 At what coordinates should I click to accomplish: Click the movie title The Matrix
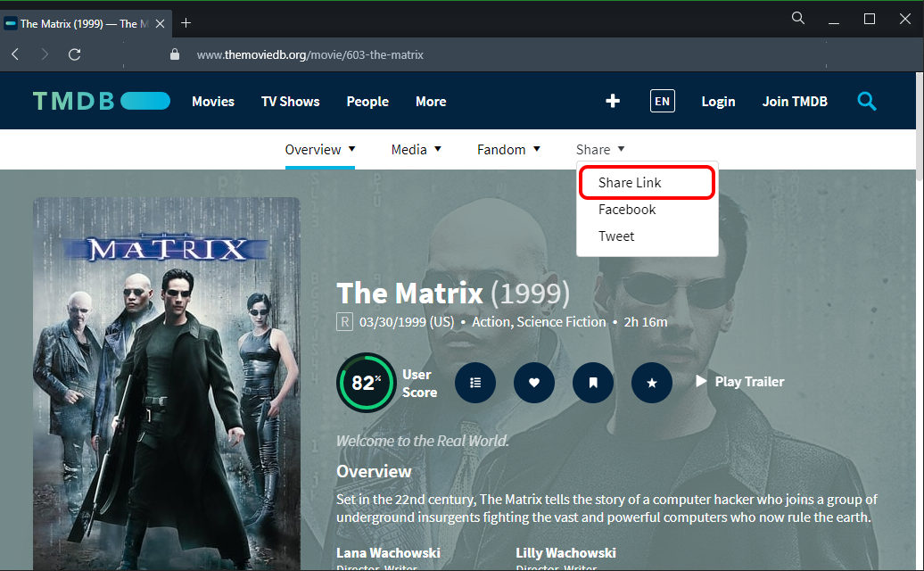(x=409, y=293)
